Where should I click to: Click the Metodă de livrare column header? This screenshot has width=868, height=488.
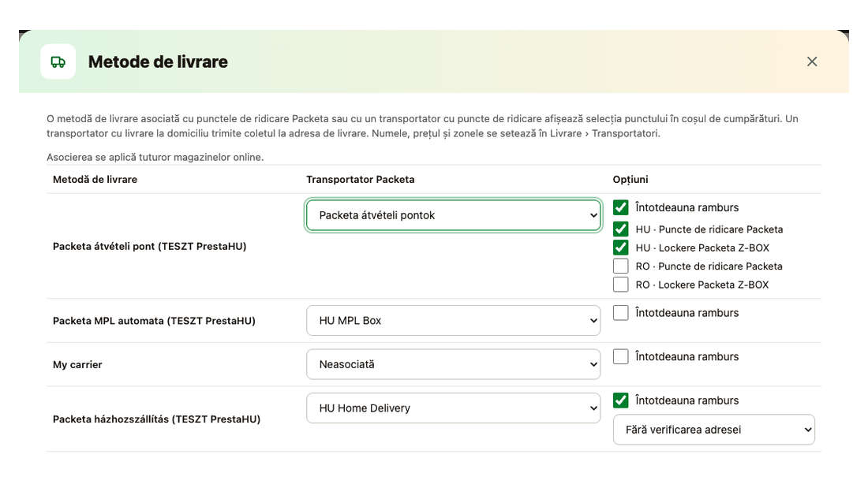click(x=95, y=179)
